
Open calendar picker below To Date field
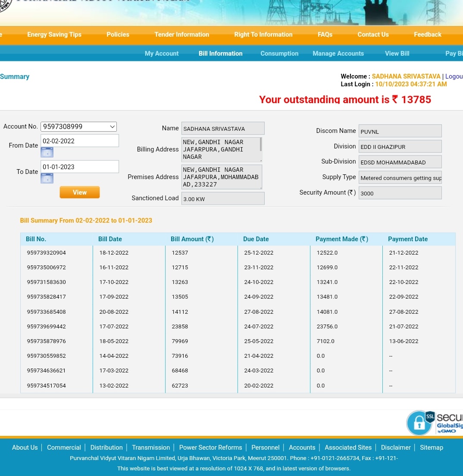[47, 178]
